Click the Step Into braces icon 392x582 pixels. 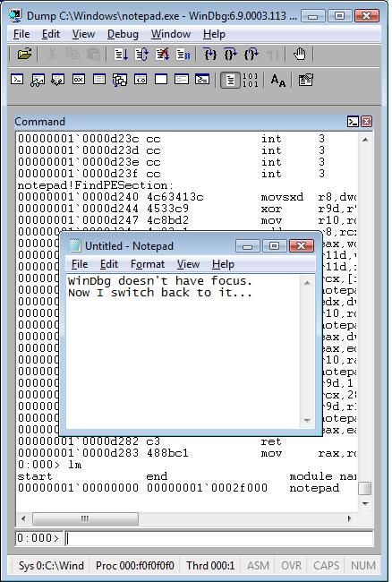[210, 55]
